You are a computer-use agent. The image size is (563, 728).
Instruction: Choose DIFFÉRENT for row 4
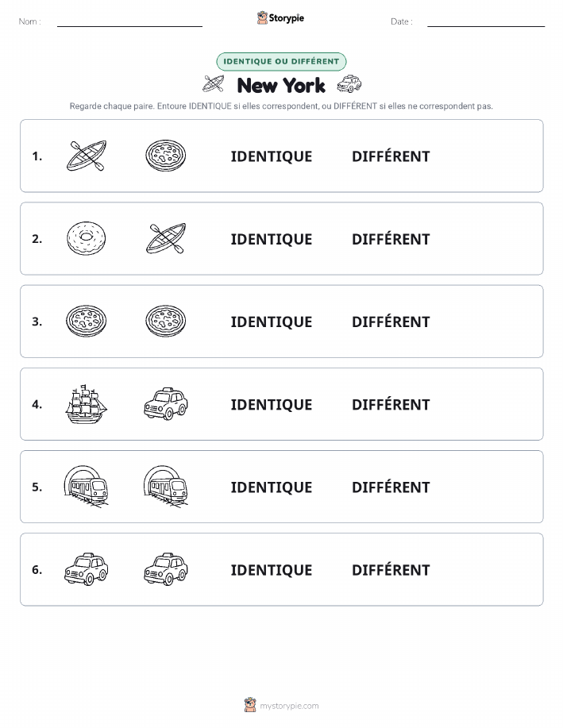pos(391,404)
